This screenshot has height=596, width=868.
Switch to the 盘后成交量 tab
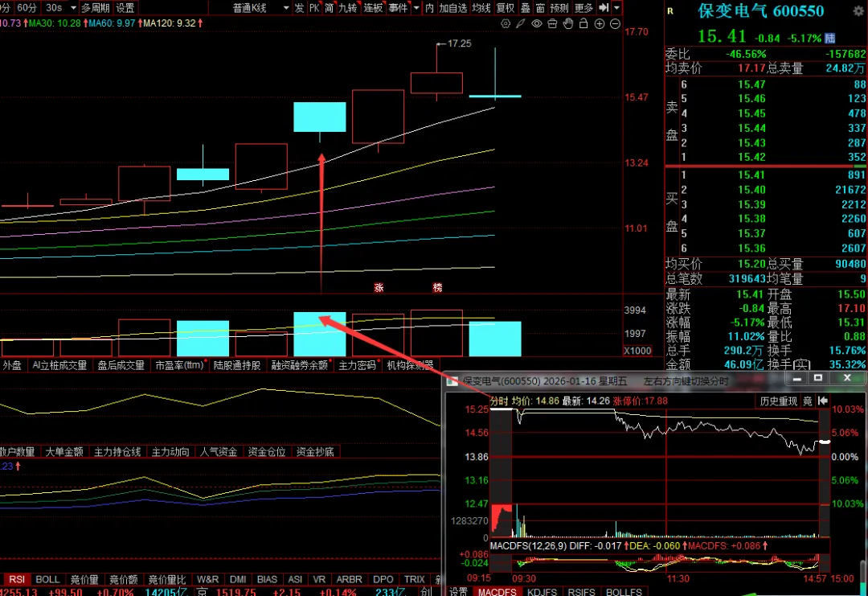pos(121,365)
